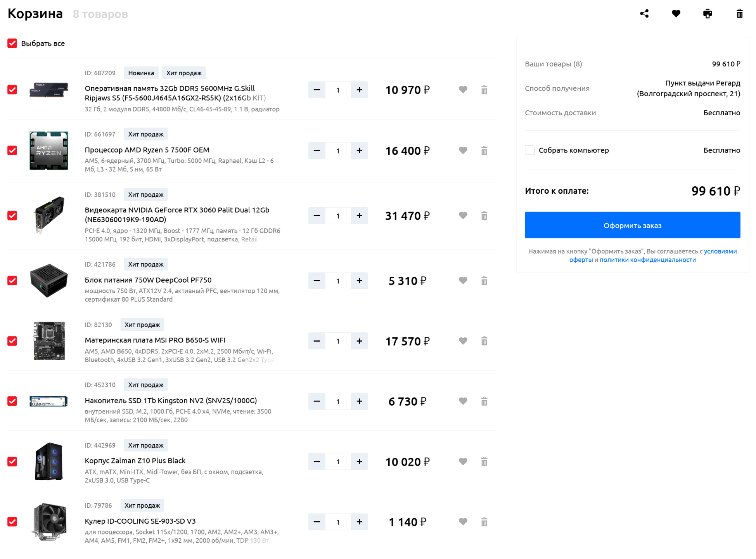Uncheck the G.Skill Ripjaws memory item

[12, 90]
